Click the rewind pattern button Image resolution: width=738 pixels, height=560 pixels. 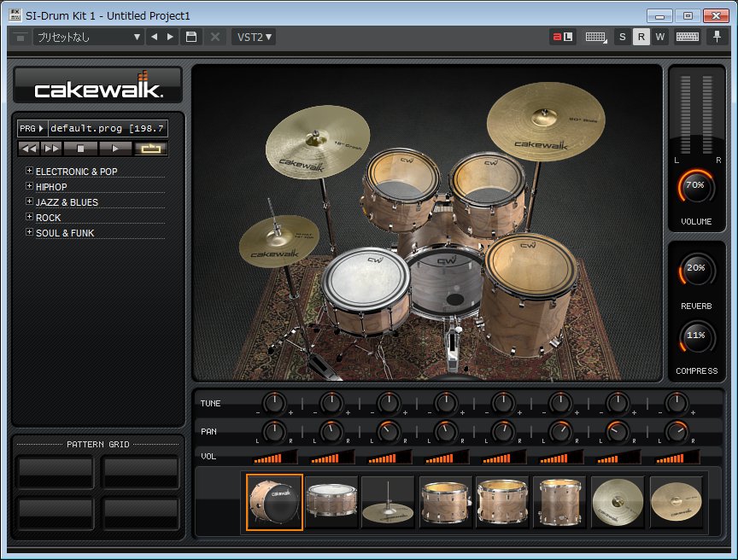pos(29,149)
